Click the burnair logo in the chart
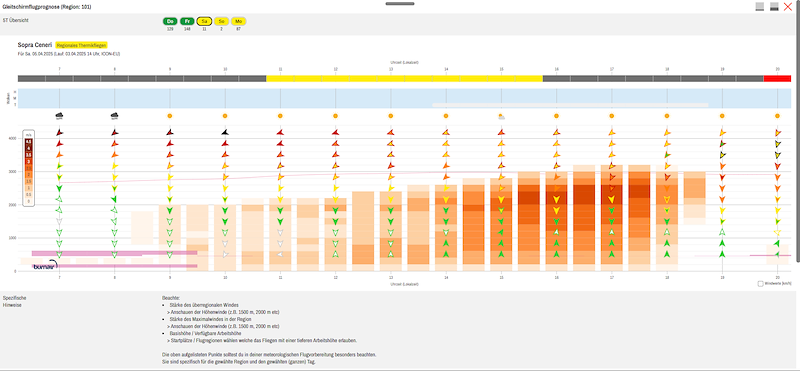 pos(44,265)
